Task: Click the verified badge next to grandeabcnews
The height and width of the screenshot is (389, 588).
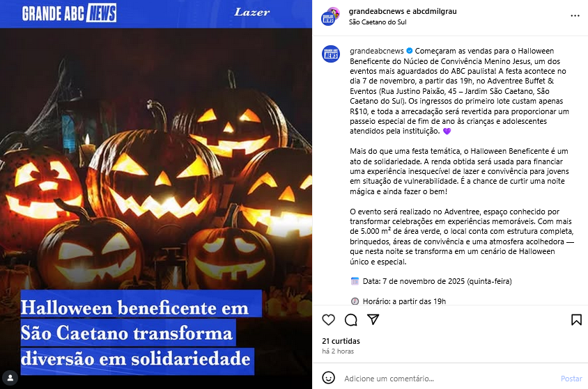Action: click(x=410, y=51)
